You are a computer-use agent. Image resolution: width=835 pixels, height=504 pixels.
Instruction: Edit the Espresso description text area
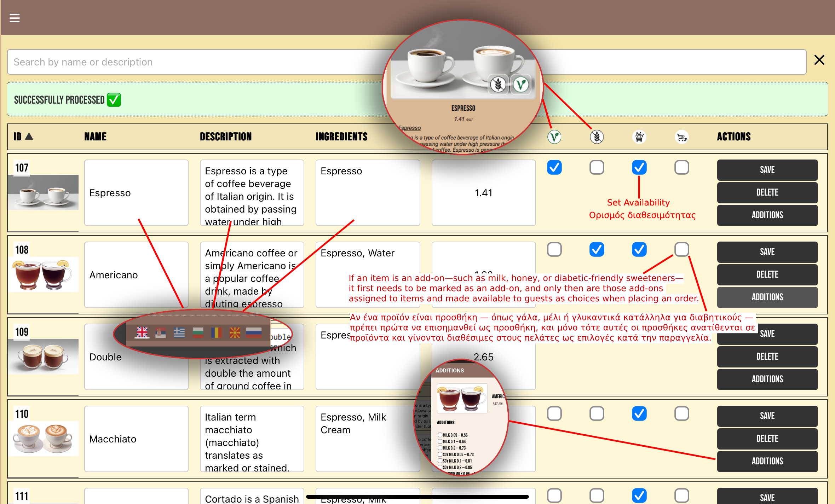pyautogui.click(x=252, y=193)
